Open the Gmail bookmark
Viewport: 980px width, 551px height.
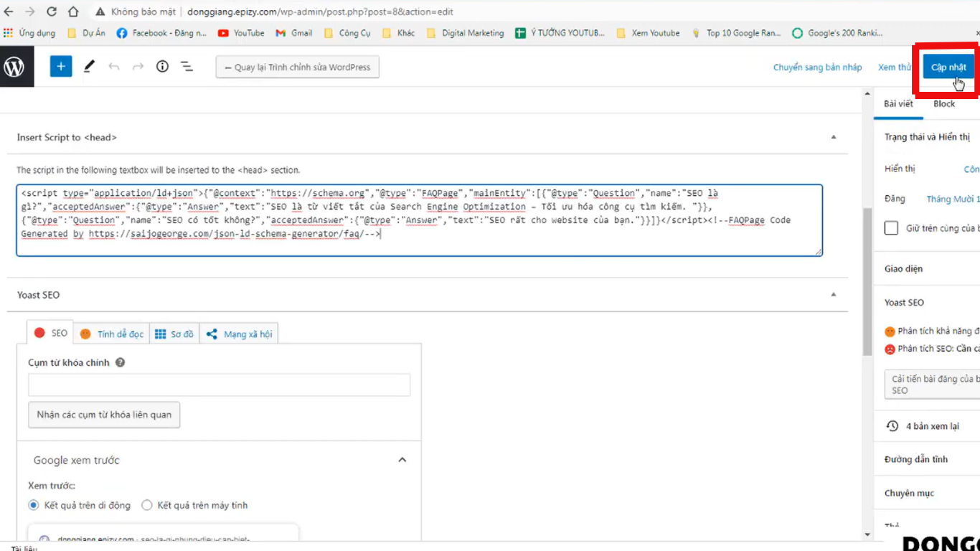click(x=293, y=33)
